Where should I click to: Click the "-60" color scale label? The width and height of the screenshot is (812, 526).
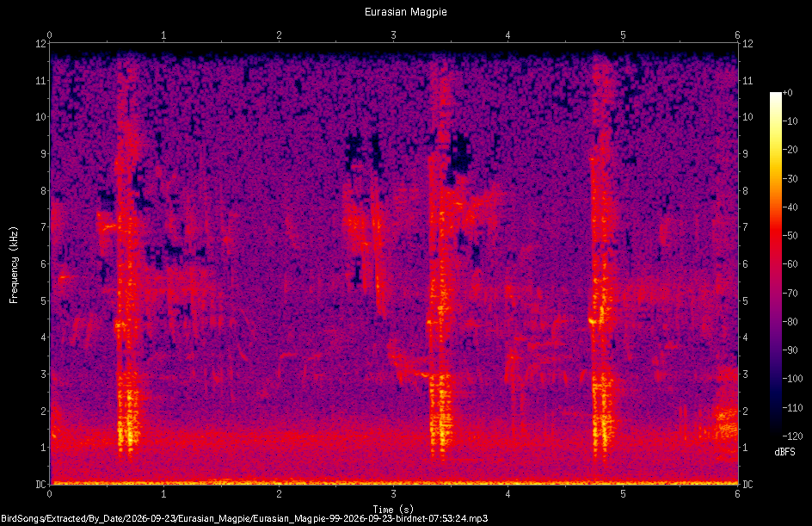tap(790, 264)
